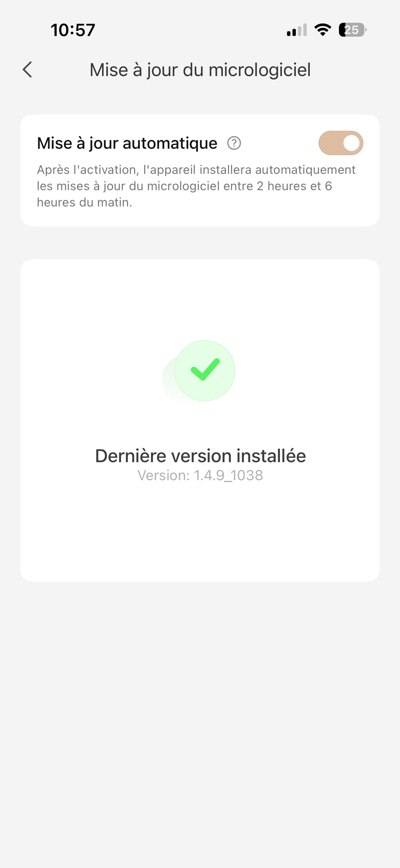Tap the 10:57 clock in status bar

[73, 30]
